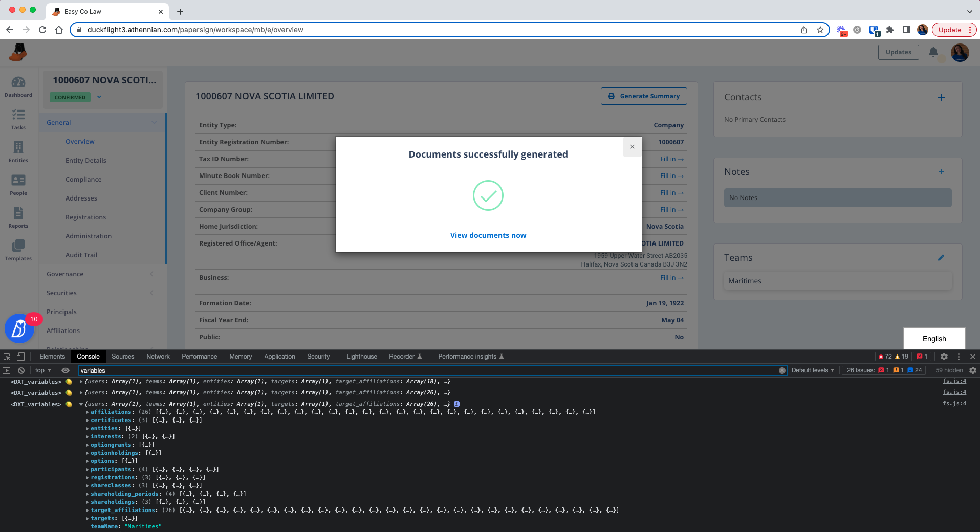Toggle live expression eye icon
Viewport: 980px width, 532px height.
pos(66,370)
